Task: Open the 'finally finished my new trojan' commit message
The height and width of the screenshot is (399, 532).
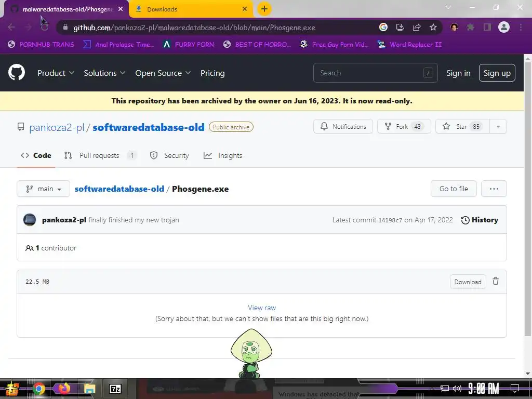Action: click(x=134, y=220)
